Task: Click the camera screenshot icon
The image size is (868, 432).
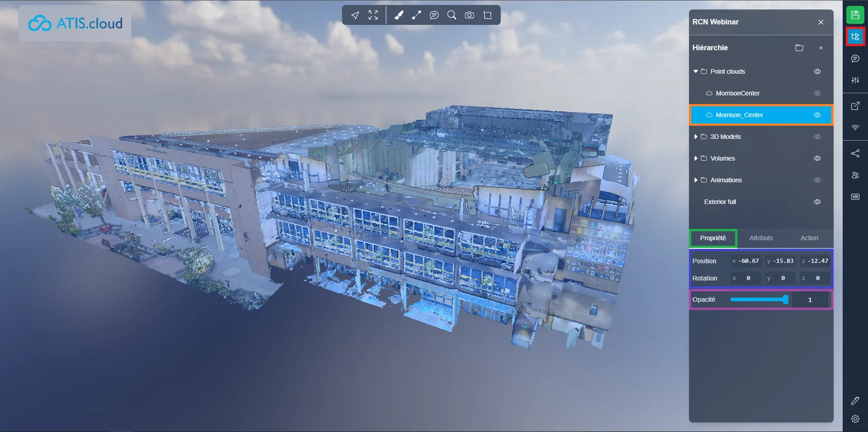Action: (470, 15)
